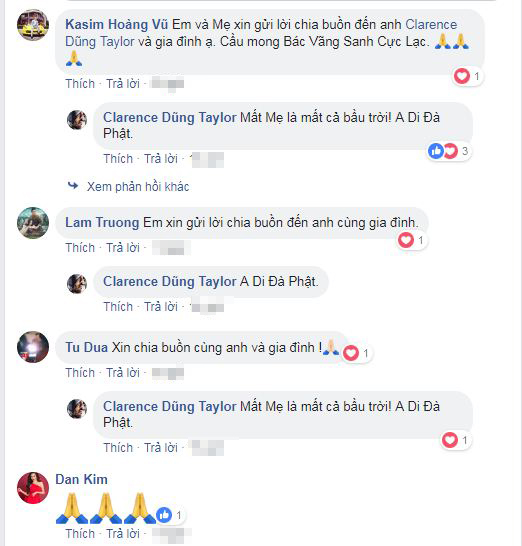Open tagged Clarence Dũng Taylor link in Kasim's comment
522x546 pixels.
click(261, 33)
